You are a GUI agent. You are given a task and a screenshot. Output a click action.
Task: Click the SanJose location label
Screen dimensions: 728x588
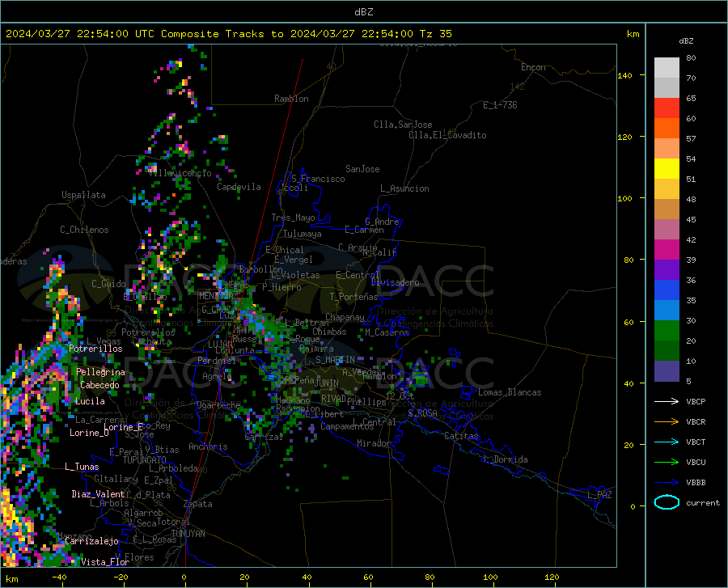tap(362, 169)
